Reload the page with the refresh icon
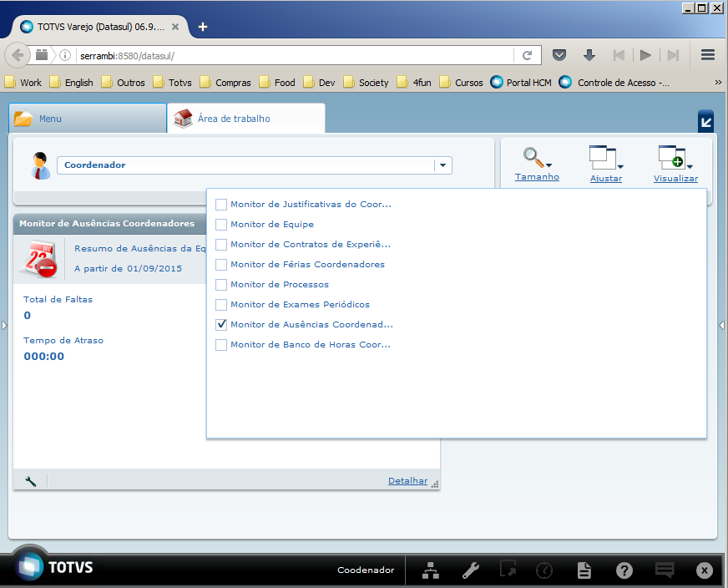Viewport: 728px width, 588px height. (x=527, y=56)
